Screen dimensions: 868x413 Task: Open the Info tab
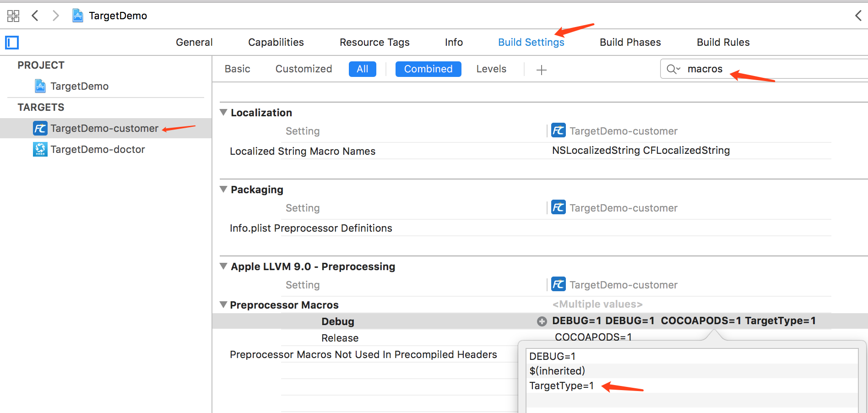(x=454, y=42)
